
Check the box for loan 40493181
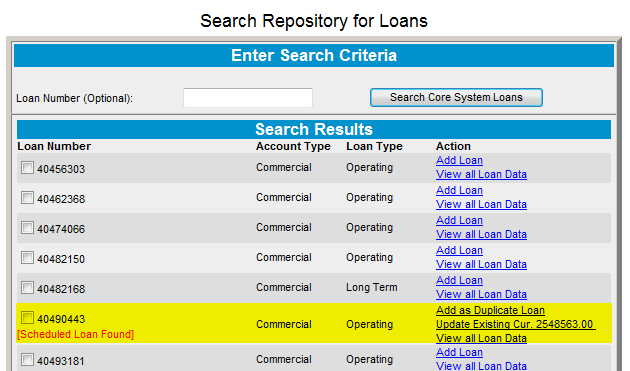(x=27, y=359)
